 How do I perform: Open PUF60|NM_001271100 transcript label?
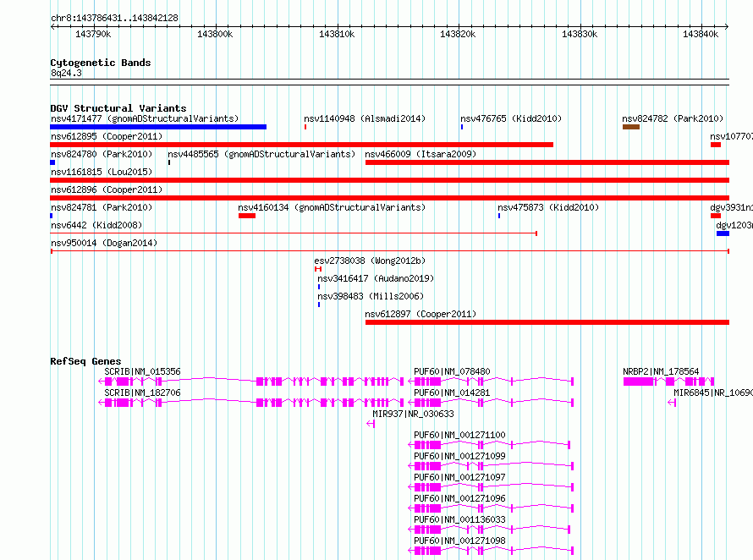click(x=459, y=435)
